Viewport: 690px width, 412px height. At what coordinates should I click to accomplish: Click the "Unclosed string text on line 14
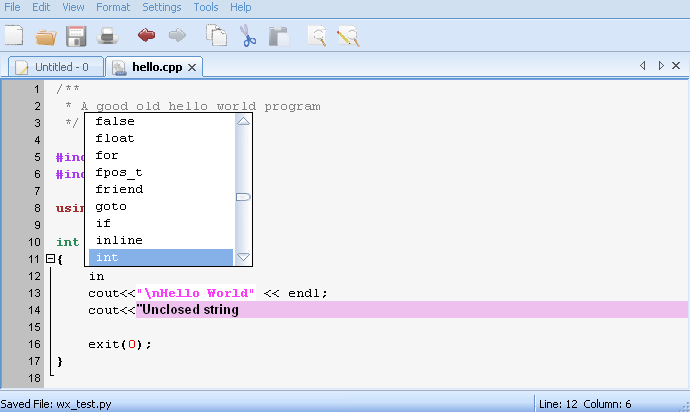[187, 310]
